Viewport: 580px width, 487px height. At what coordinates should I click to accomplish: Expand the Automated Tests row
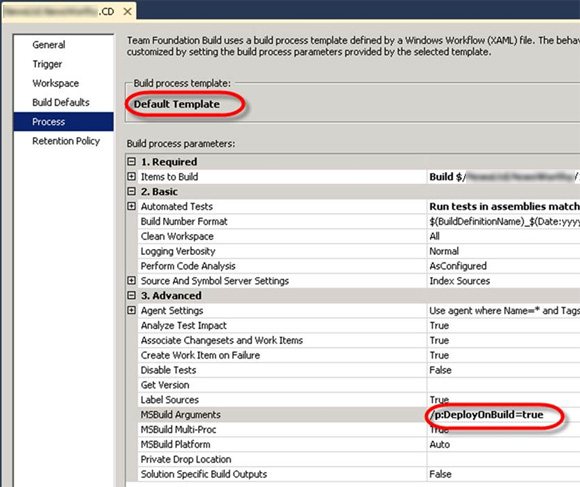pyautogui.click(x=131, y=206)
